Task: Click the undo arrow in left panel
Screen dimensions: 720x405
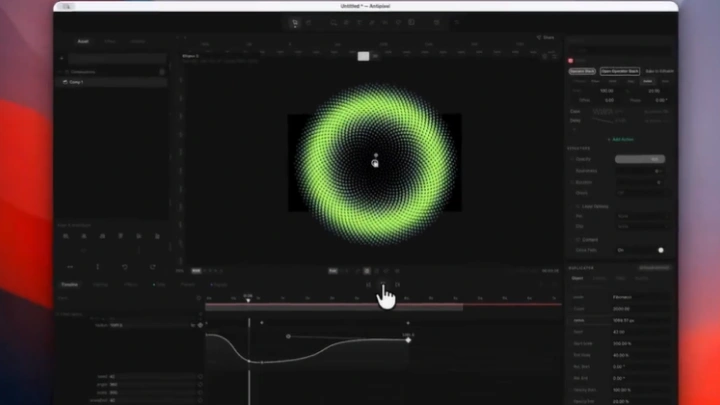Action: point(125,267)
